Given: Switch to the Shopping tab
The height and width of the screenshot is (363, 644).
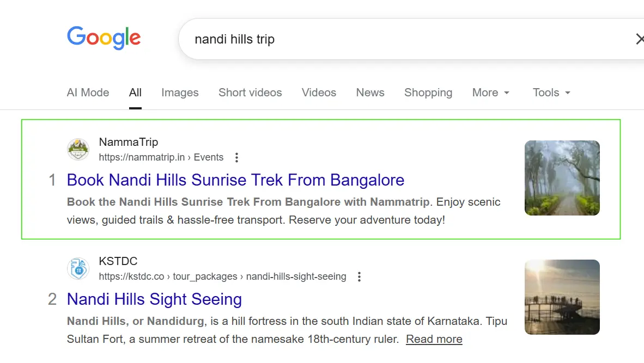Looking at the screenshot, I should pyautogui.click(x=428, y=93).
